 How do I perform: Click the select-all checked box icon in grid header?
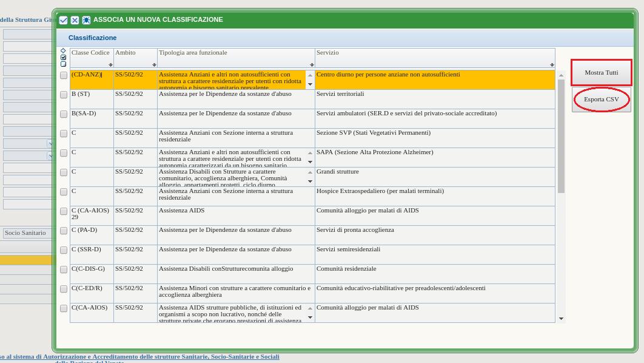(63, 58)
